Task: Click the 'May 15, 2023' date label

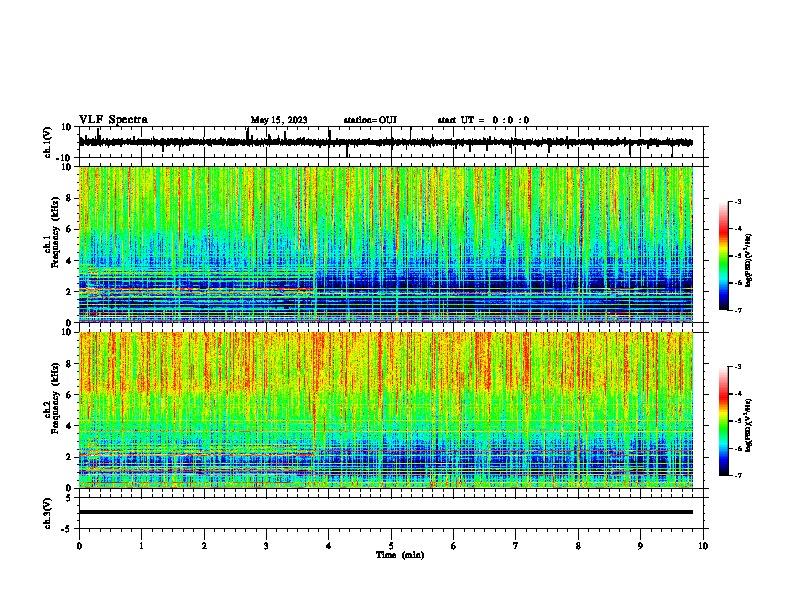Action: [279, 120]
